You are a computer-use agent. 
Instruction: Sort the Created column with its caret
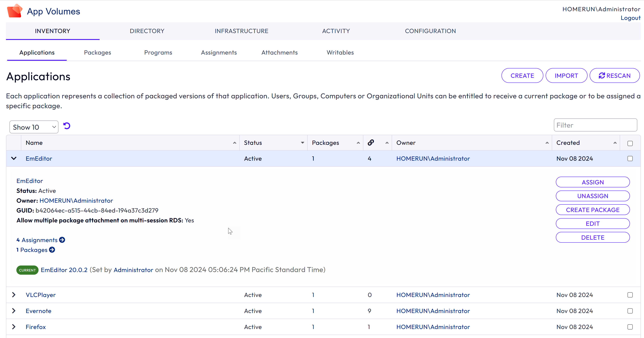(615, 143)
